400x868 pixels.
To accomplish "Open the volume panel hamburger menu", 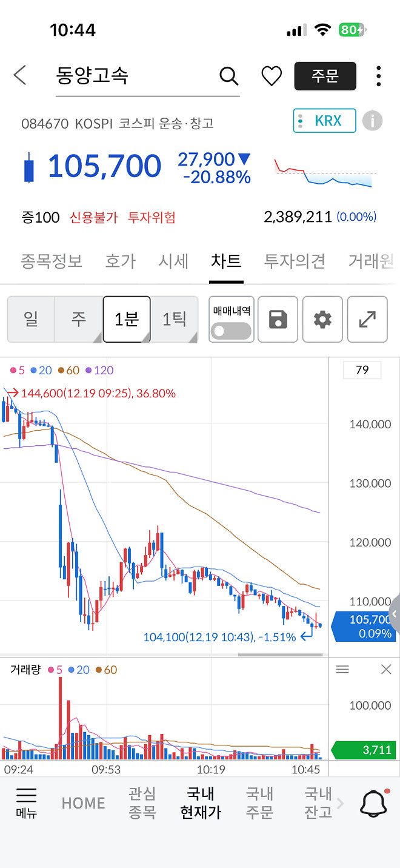I will point(342,669).
